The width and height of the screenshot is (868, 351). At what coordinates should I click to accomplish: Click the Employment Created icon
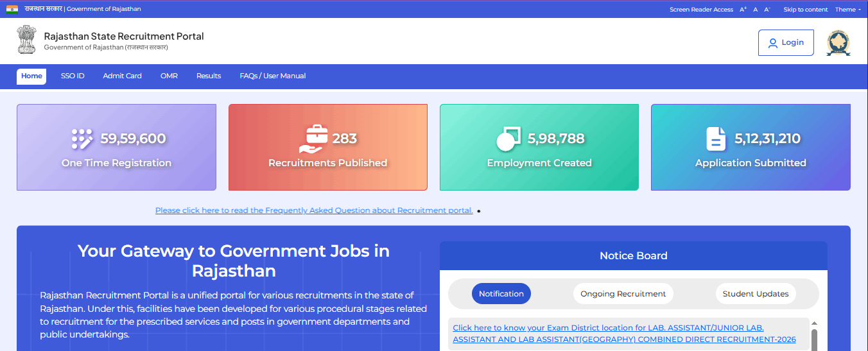509,139
